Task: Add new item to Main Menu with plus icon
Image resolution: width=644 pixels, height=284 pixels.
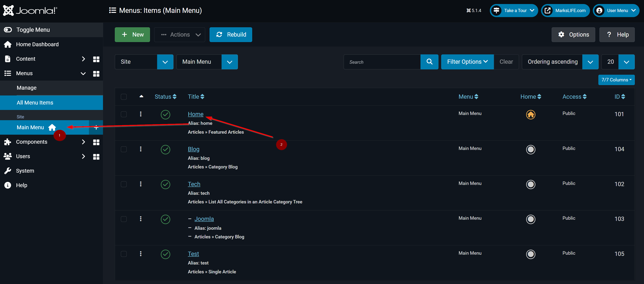Action: 96,127
